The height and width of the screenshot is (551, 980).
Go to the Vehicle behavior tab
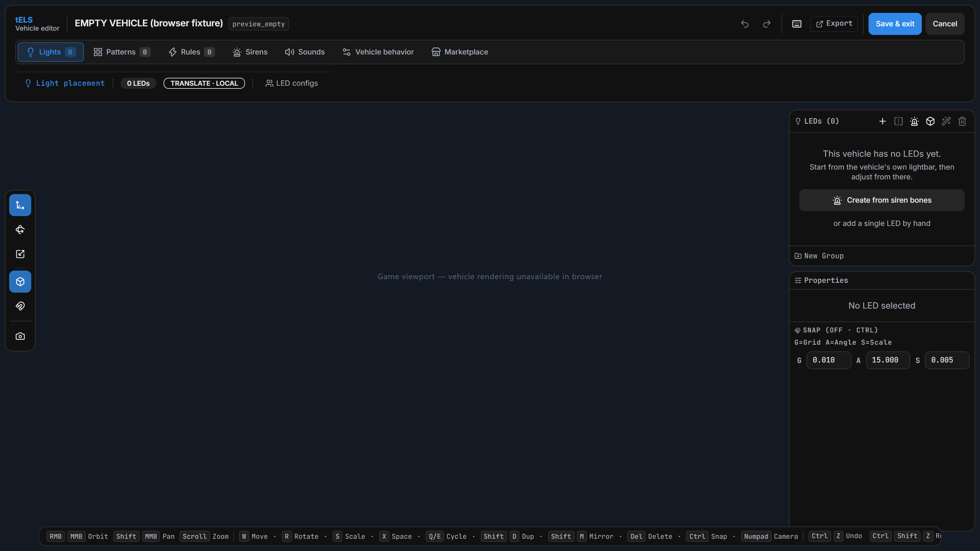tap(378, 52)
